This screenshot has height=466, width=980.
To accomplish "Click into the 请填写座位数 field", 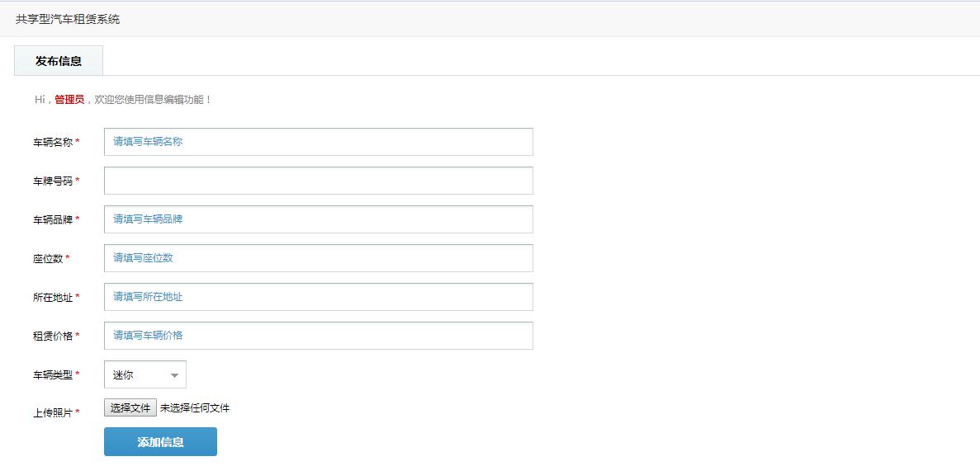I will click(318, 258).
